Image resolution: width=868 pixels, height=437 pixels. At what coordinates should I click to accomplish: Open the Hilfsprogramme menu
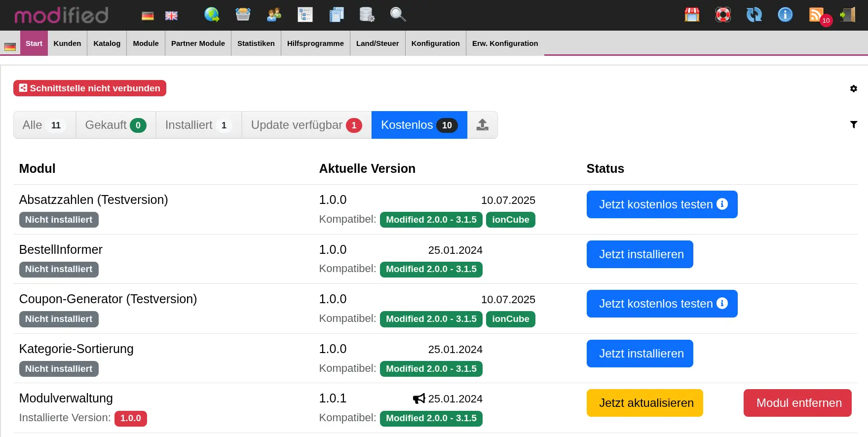315,43
